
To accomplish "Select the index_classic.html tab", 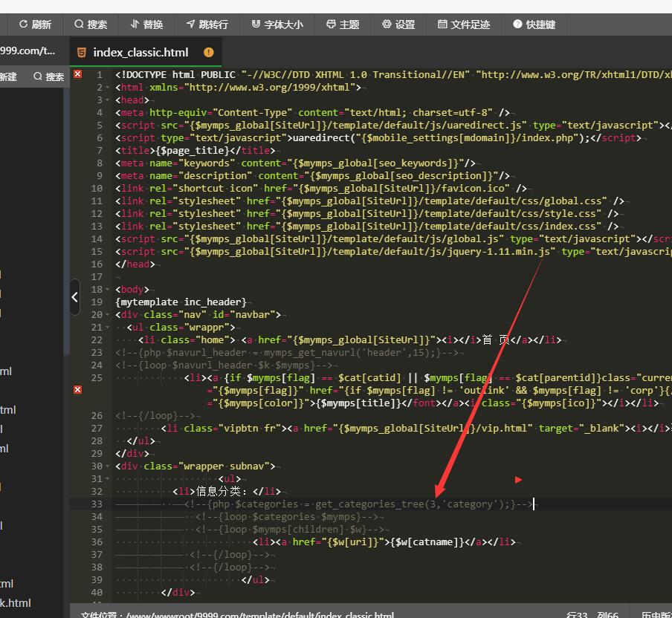I will coord(140,53).
